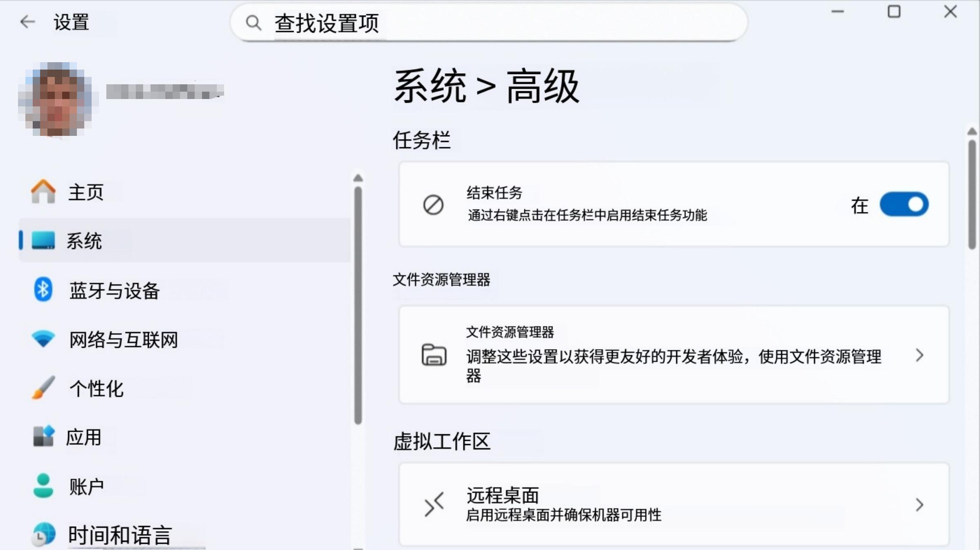The width and height of the screenshot is (980, 550).
Task: Click the 系统 breadcrumb link
Action: click(429, 86)
